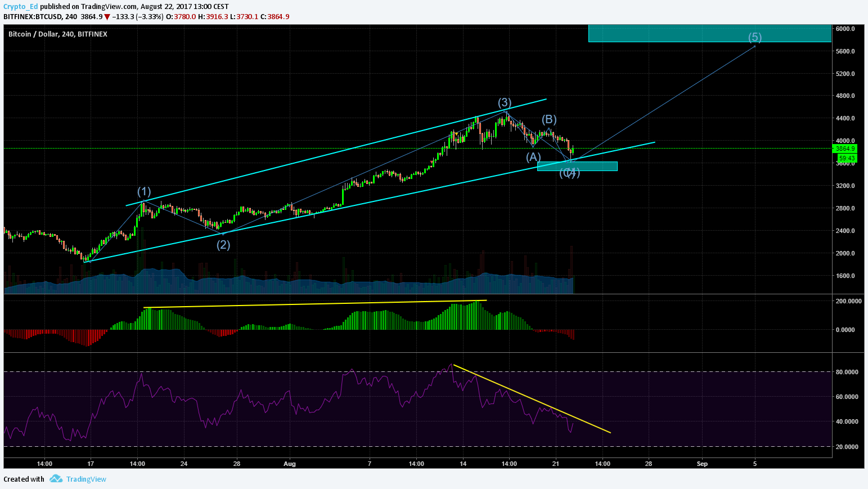Click the 3200.0 price axis label

coord(845,186)
